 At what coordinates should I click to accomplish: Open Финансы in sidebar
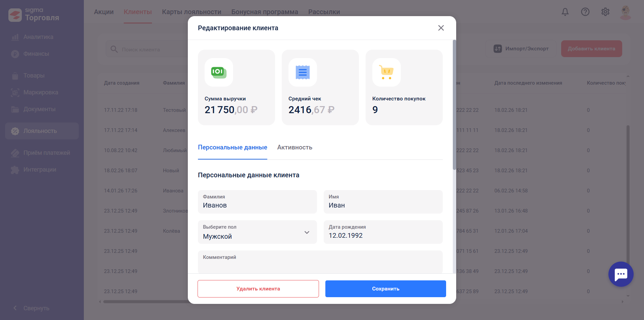[x=36, y=54]
